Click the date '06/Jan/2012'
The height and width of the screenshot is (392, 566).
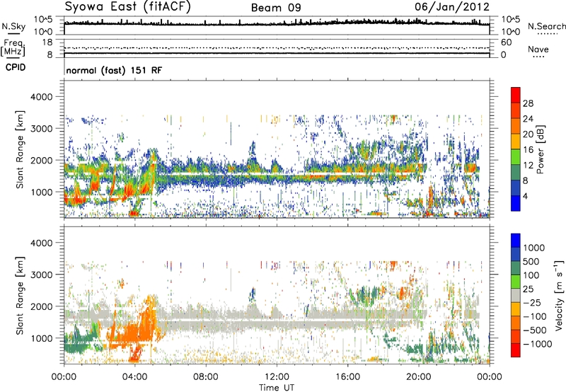click(x=452, y=7)
